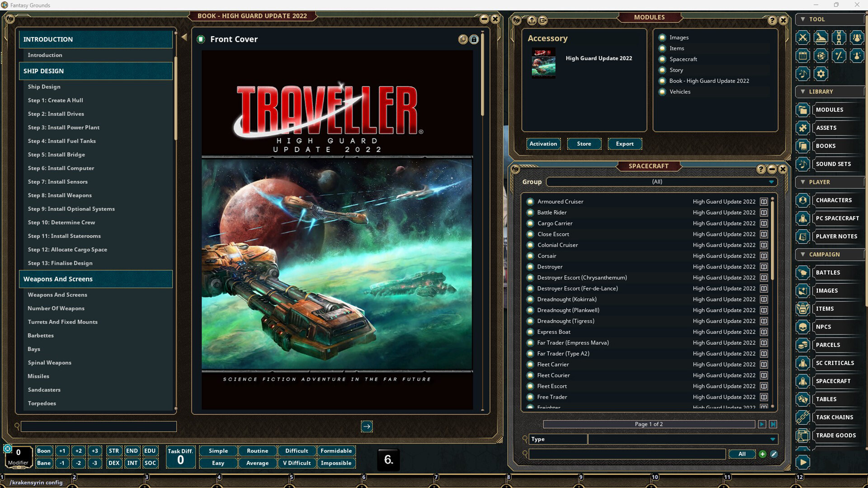Select the Formidable task difficulty
This screenshot has height=488, width=868.
[336, 451]
